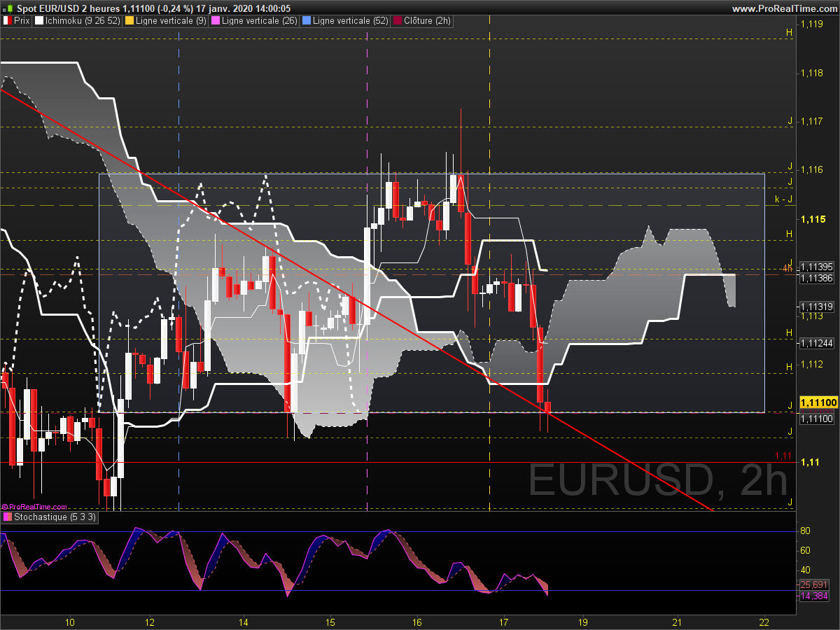
Task: Select the 1,11319 price tag
Action: 816,307
